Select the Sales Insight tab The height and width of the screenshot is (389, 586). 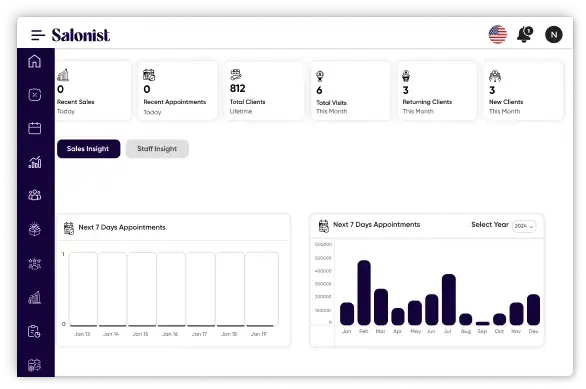click(x=89, y=149)
